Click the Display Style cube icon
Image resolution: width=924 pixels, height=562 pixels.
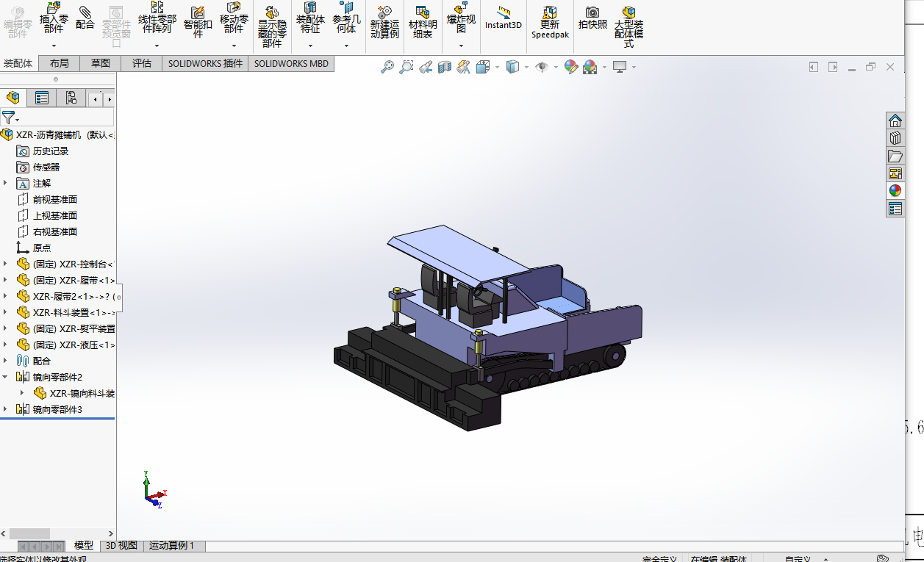(513, 67)
